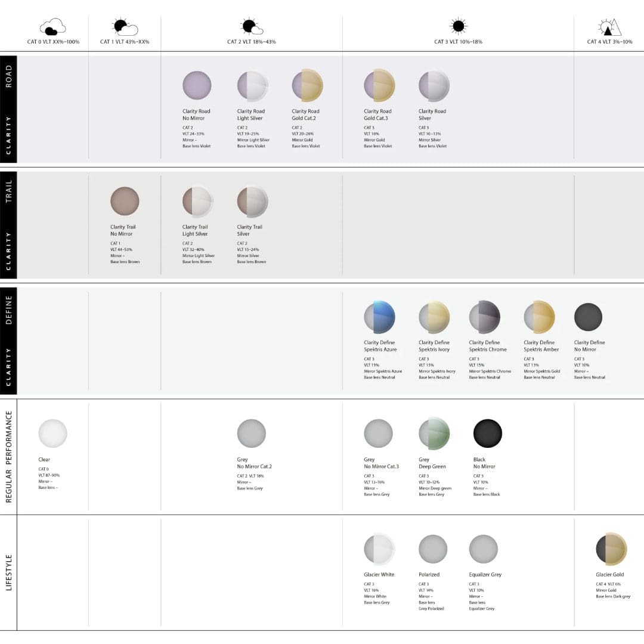The height and width of the screenshot is (644, 644).
Task: Pick the Black No Mirror lens swatch
Action: point(488,433)
